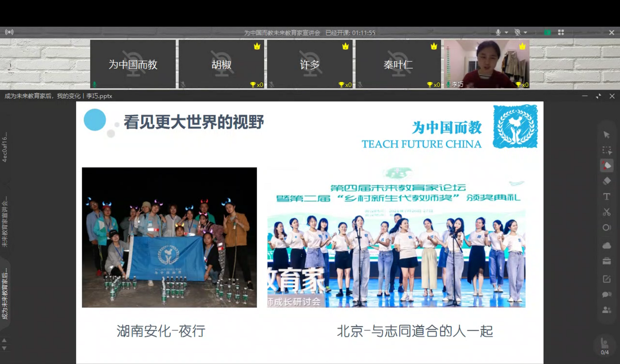620x364 pixels.
Task: Expand the camera options dropdown arrow
Action: click(x=525, y=33)
